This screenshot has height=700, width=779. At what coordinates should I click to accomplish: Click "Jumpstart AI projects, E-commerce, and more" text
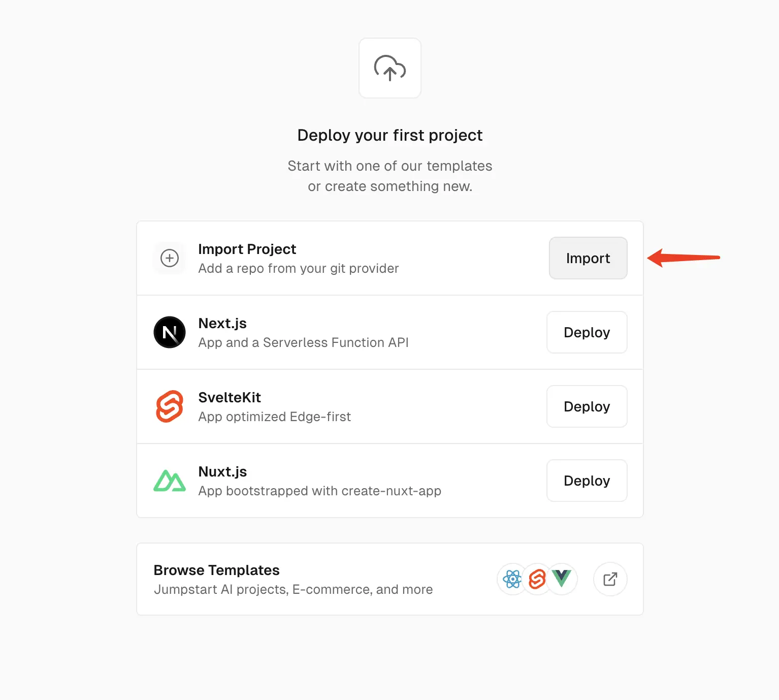(x=293, y=589)
